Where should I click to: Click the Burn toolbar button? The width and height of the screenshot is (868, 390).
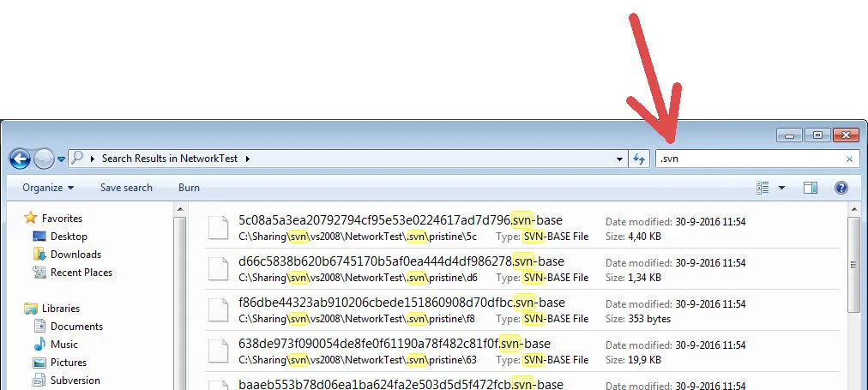189,188
